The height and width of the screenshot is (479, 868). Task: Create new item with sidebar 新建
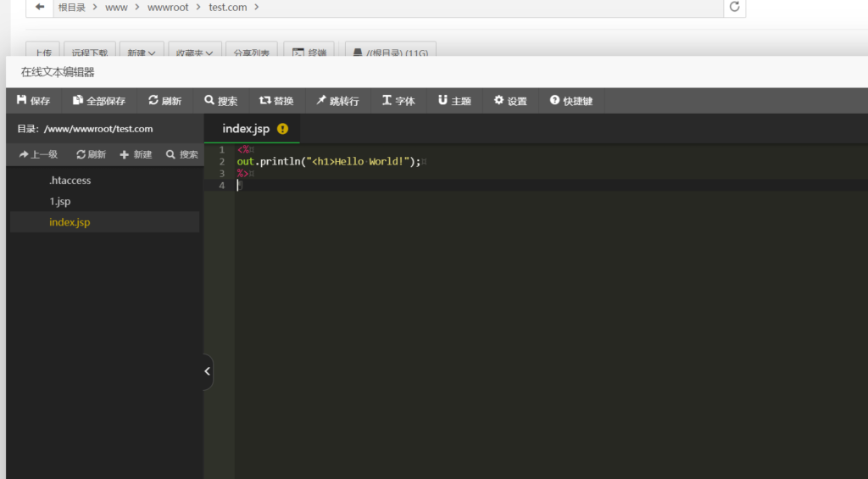pos(136,154)
